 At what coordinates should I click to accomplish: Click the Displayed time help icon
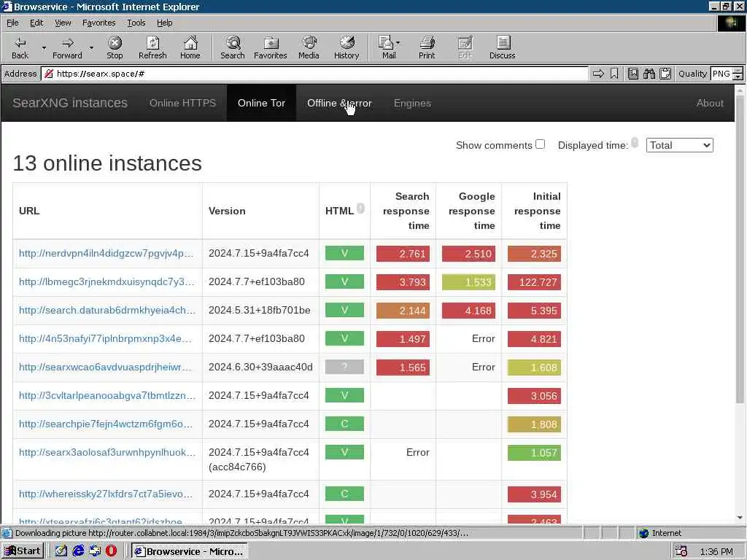click(x=635, y=142)
